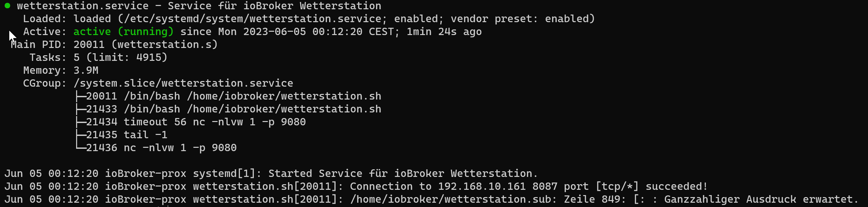Click the CGroup path /system.slice/wetterstation.service
868x207 pixels.
pos(183,83)
